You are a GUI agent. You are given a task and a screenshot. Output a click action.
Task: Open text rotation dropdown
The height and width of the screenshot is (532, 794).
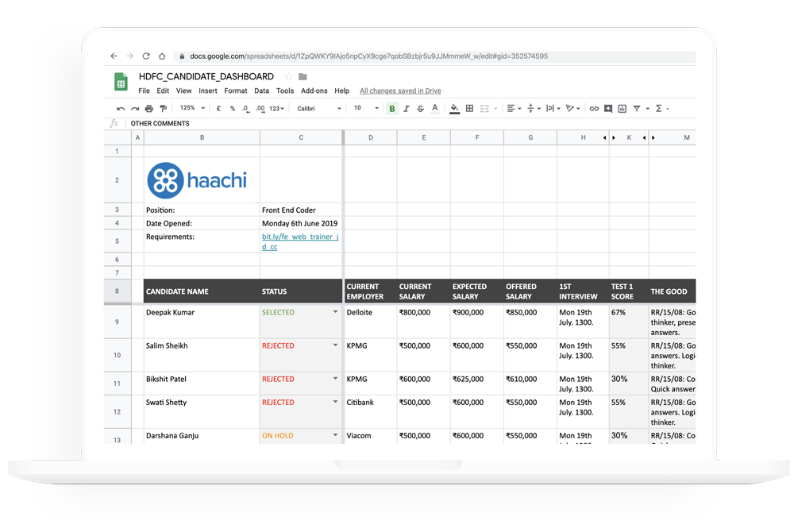(x=572, y=108)
